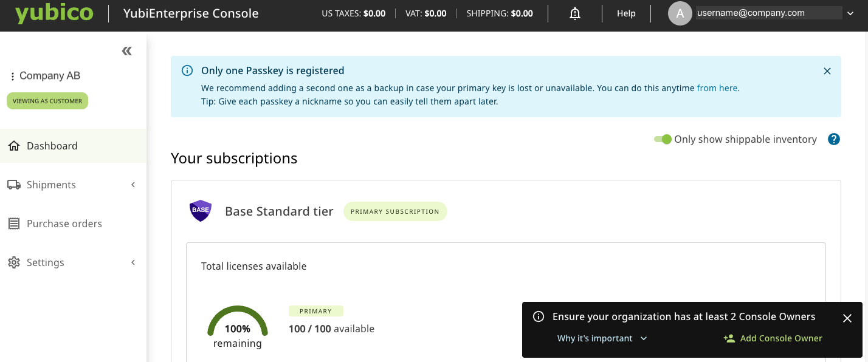
Task: Click the add-person icon beside Add Console Owner
Action: click(x=729, y=338)
